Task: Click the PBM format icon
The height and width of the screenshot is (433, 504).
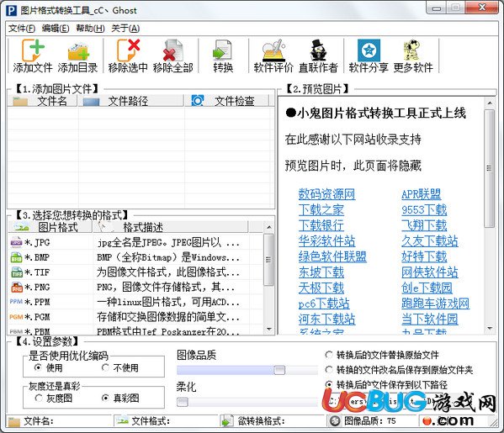Action: (16, 331)
